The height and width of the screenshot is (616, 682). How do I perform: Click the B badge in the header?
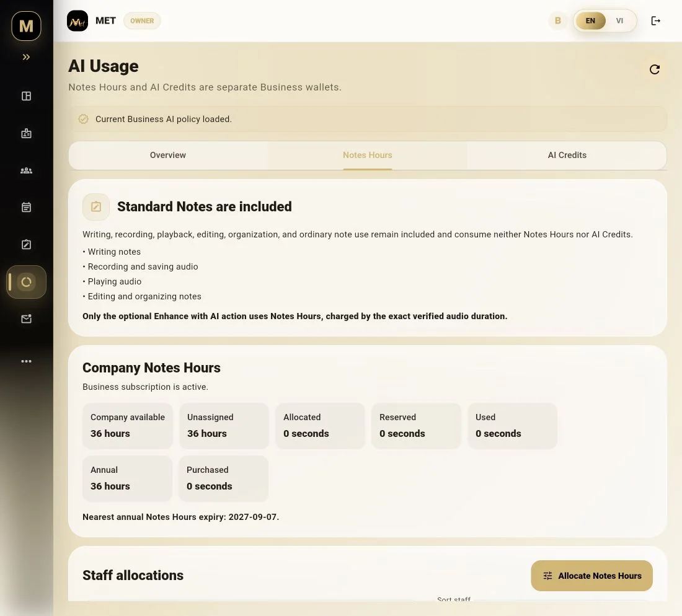(x=557, y=21)
